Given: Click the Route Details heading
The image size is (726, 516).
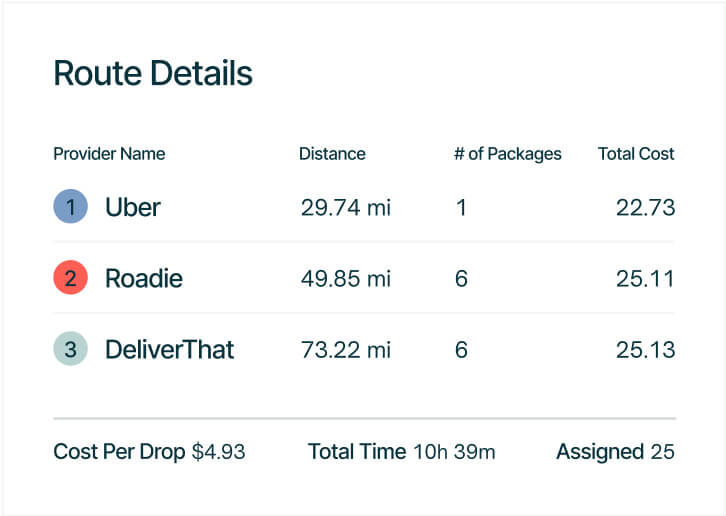Looking at the screenshot, I should (152, 74).
